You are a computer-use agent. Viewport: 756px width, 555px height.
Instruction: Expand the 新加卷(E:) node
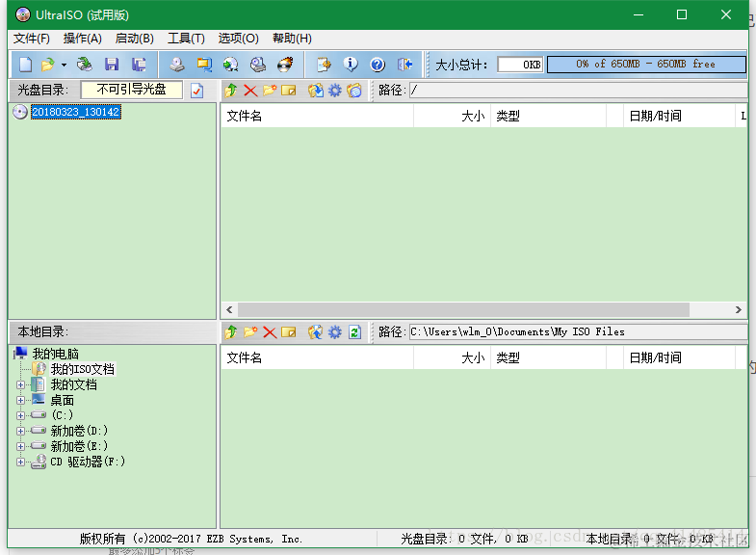[20, 446]
